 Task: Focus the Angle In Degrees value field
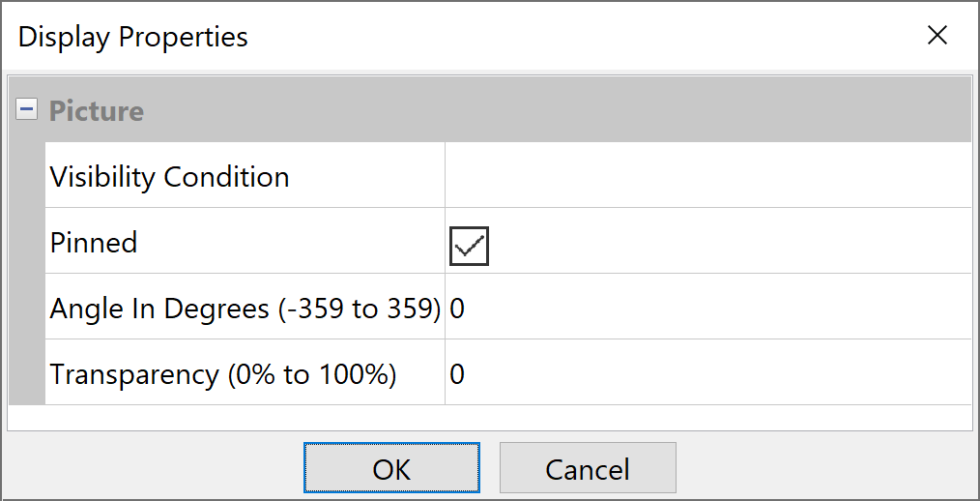tap(706, 309)
